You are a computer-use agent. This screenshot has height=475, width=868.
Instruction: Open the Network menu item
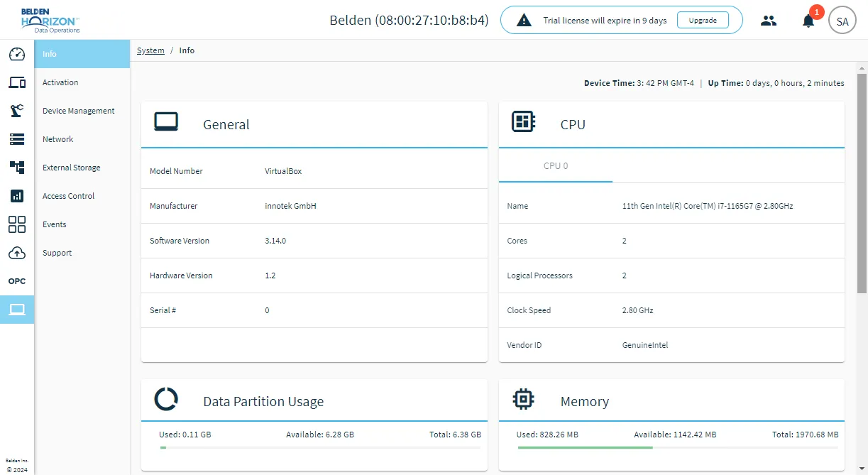click(82, 139)
